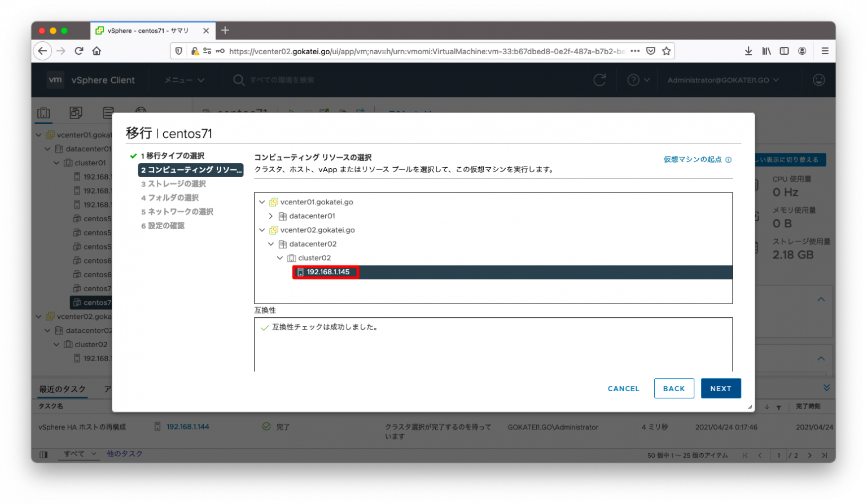Click the refresh icon in the top bar
The width and height of the screenshot is (867, 504).
pyautogui.click(x=599, y=80)
